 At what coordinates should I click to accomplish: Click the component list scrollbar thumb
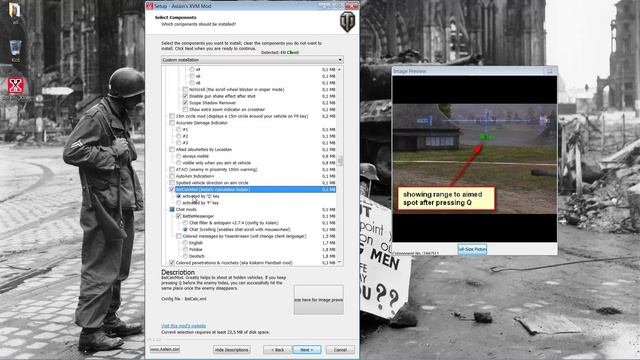[x=340, y=160]
